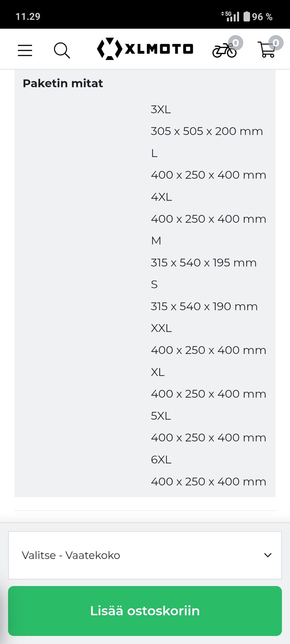
Task: Add to cart with Lisää ostoskoriin
Action: click(x=145, y=611)
